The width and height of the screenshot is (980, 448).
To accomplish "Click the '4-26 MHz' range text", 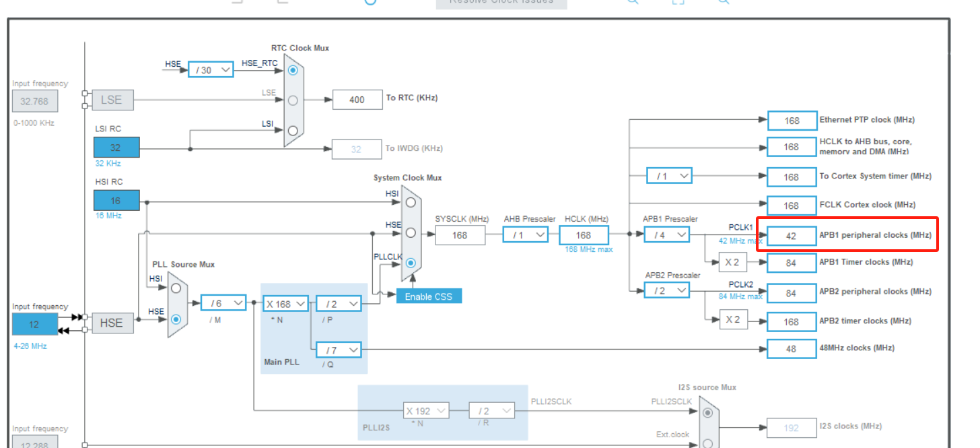I will [x=31, y=346].
